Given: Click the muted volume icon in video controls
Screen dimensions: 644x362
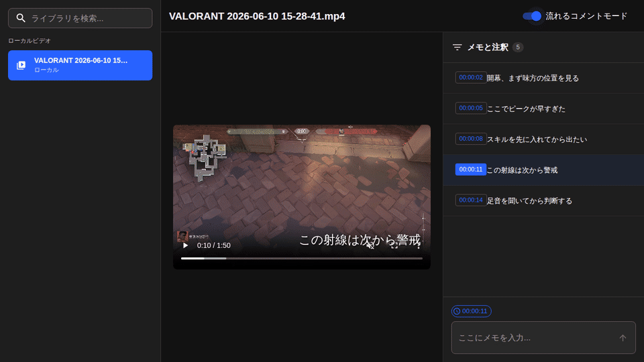Looking at the screenshot, I should coord(370,245).
